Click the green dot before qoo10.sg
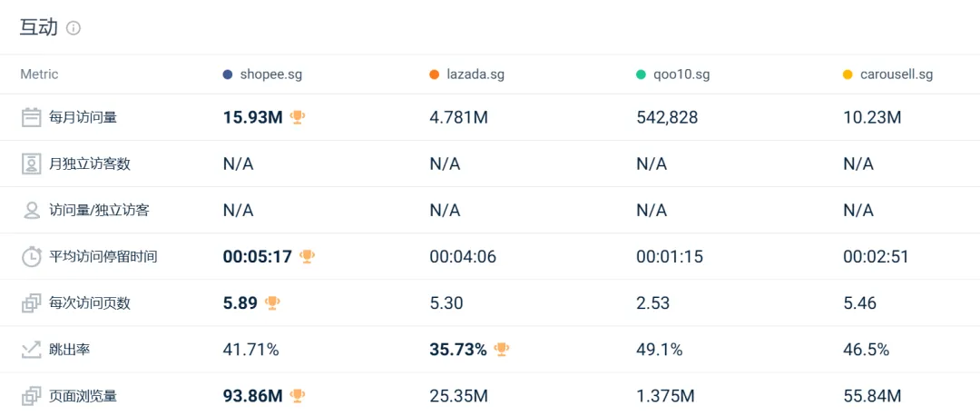This screenshot has width=980, height=416. [x=641, y=74]
